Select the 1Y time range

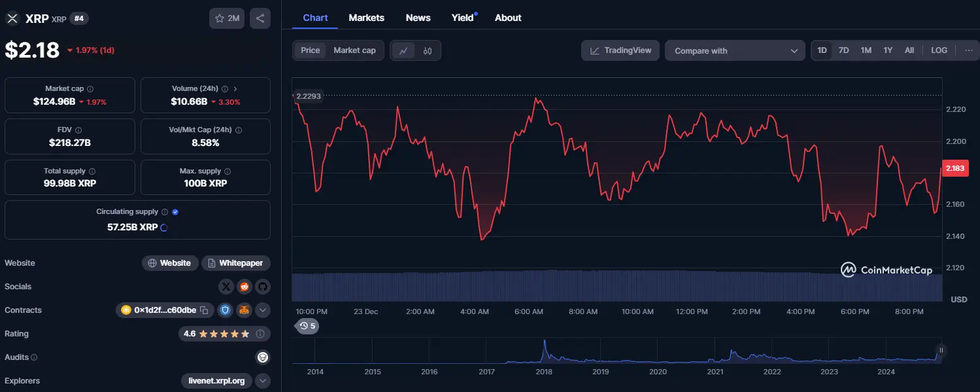[x=888, y=50]
